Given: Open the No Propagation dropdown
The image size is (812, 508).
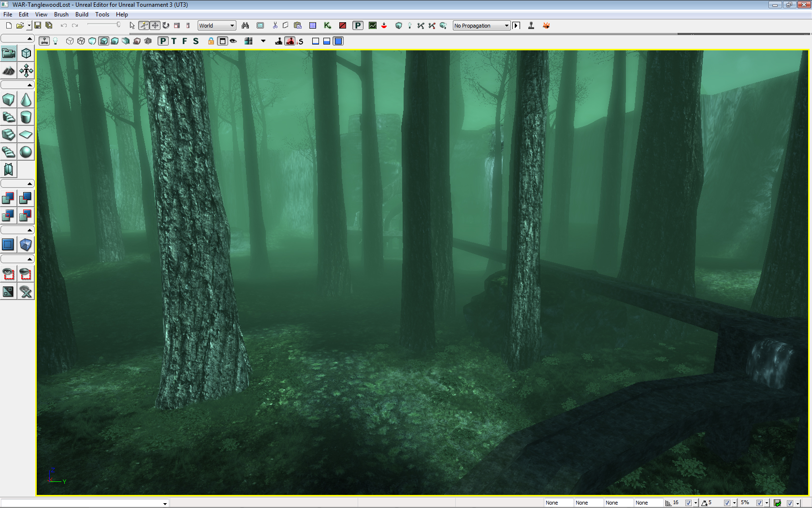Looking at the screenshot, I should (x=481, y=26).
